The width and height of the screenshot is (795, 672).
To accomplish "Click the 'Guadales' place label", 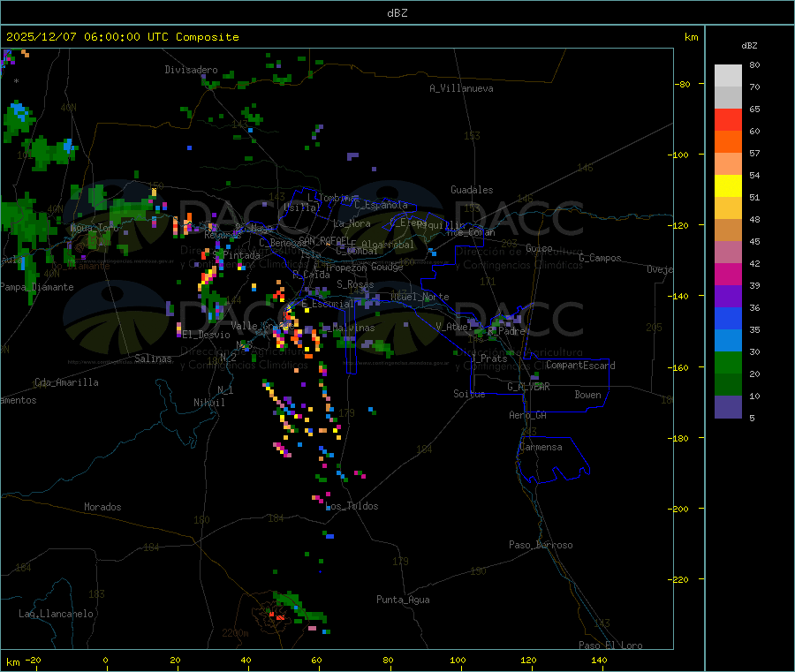I will tap(472, 190).
